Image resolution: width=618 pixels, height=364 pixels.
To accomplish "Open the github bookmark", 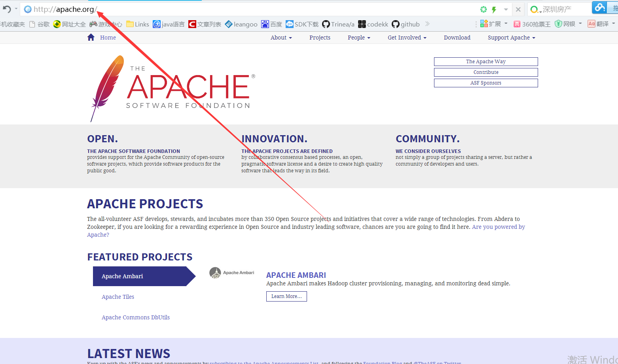I will point(406,24).
